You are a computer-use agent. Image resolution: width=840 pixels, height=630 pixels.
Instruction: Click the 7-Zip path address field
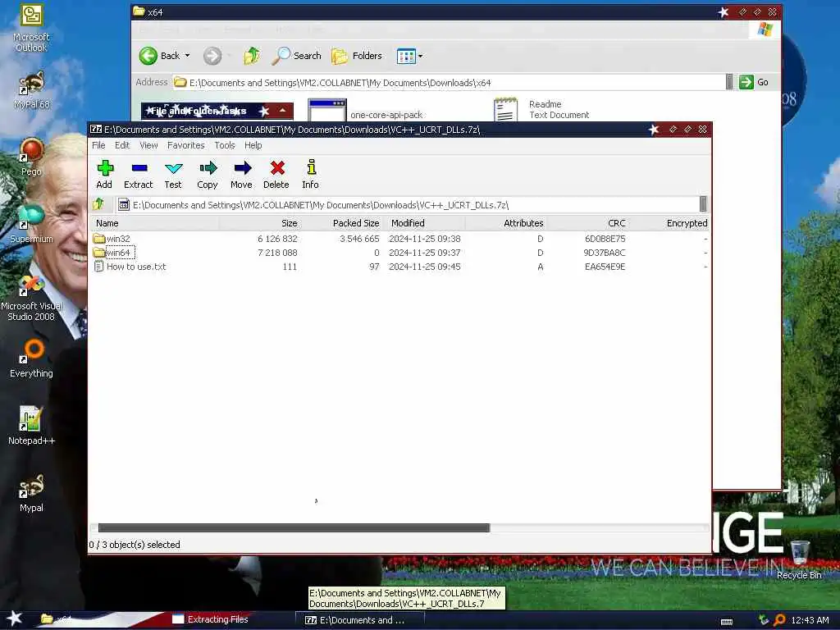(407, 204)
